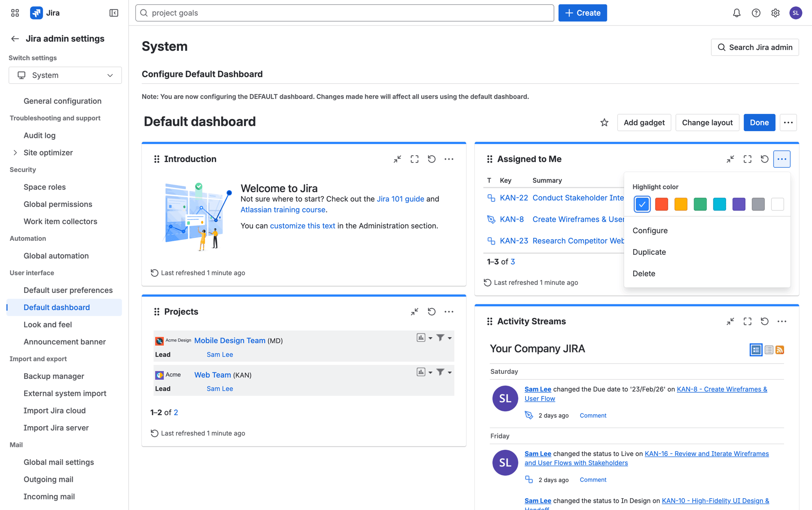Open Global permissions in sidebar
The height and width of the screenshot is (510, 812).
(58, 204)
